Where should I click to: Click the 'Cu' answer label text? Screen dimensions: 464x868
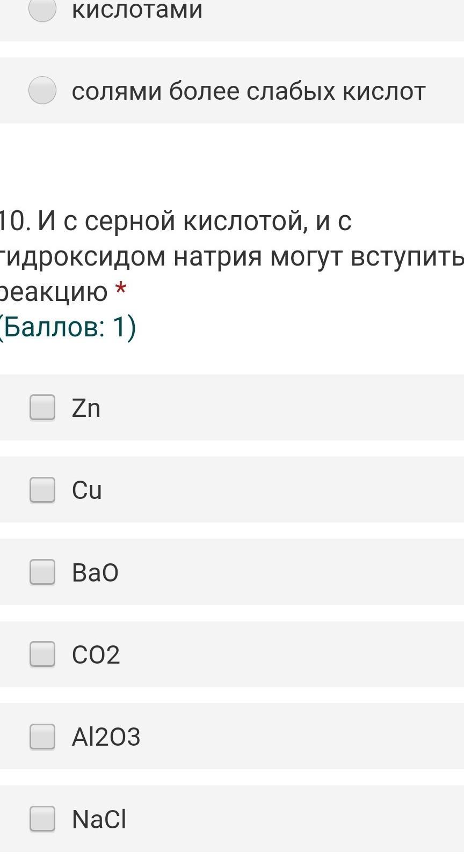click(86, 490)
